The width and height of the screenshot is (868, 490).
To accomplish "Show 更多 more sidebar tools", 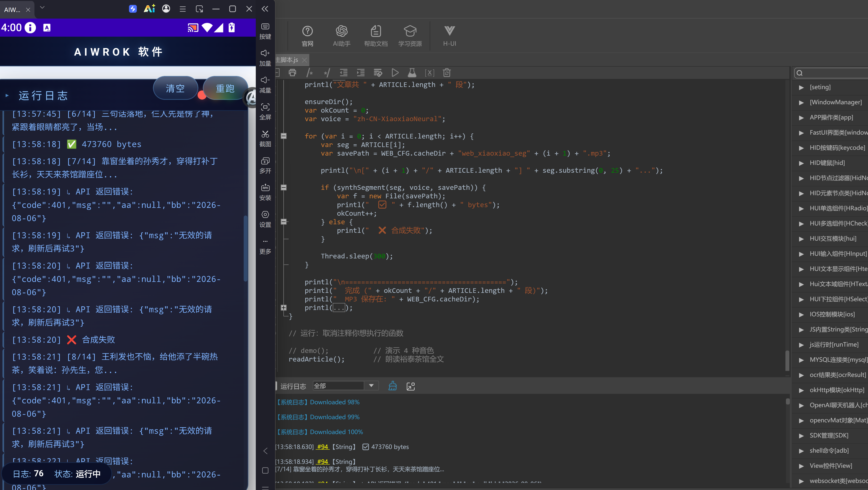I will (x=265, y=246).
